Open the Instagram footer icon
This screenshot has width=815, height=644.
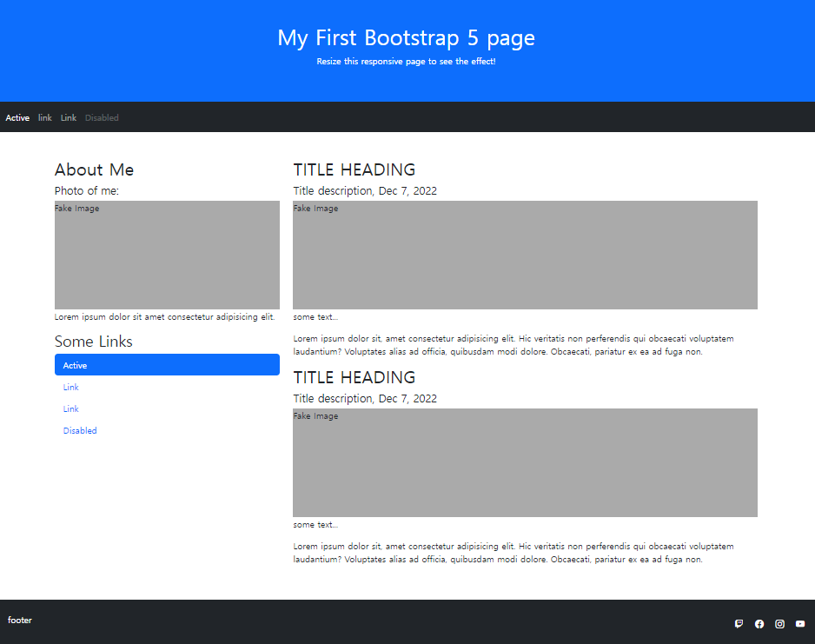pyautogui.click(x=779, y=623)
